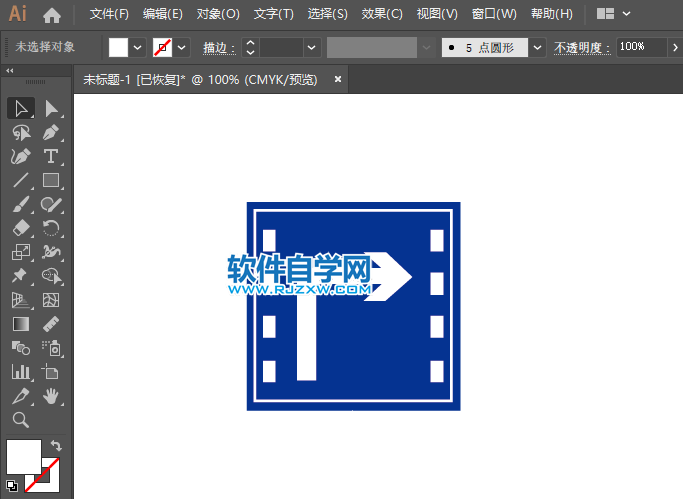
Task: Open the 窗口(W) menu
Action: click(494, 14)
